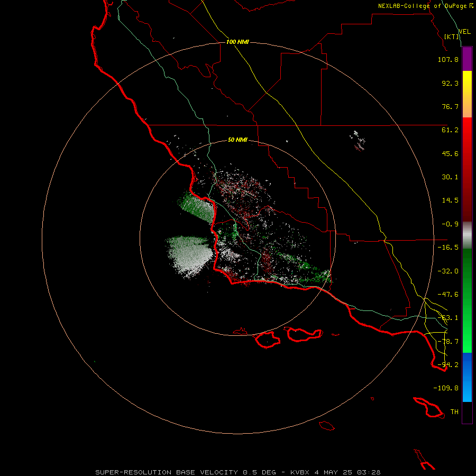Image resolution: width=476 pixels, height=476 pixels.
Task: Click the small isolated echo northeast of 50 NMI ring
Action: 359,141
